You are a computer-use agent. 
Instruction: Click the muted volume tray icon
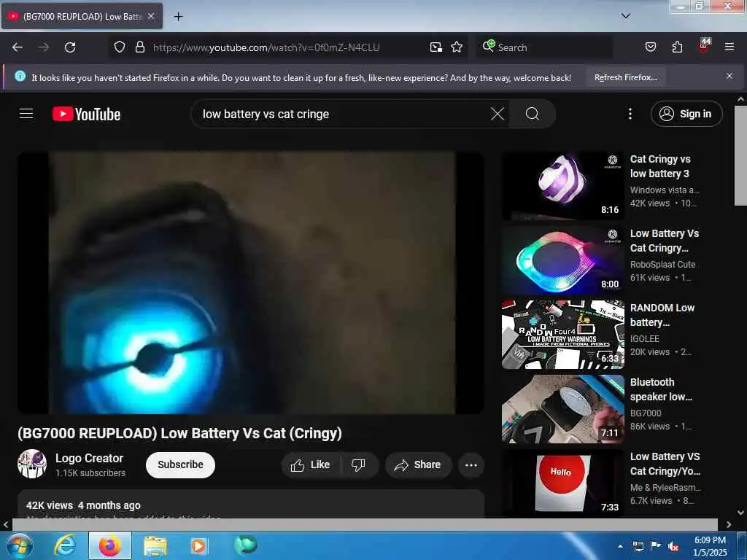[x=673, y=547]
